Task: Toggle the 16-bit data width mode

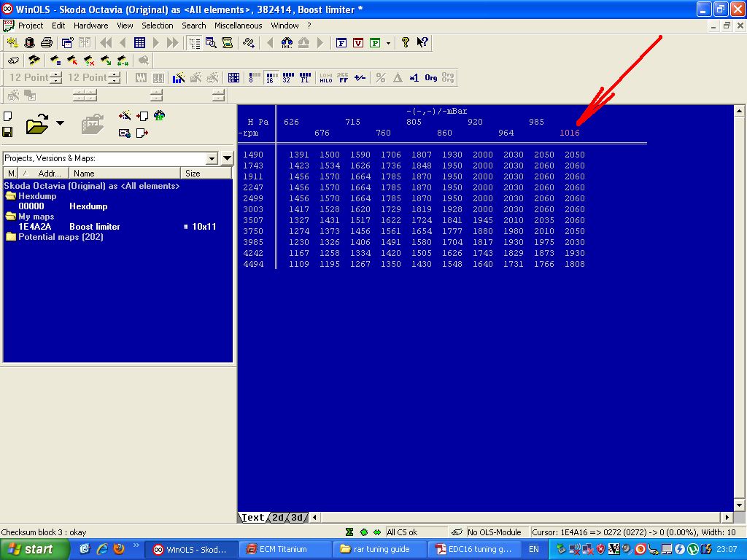Action: click(271, 77)
